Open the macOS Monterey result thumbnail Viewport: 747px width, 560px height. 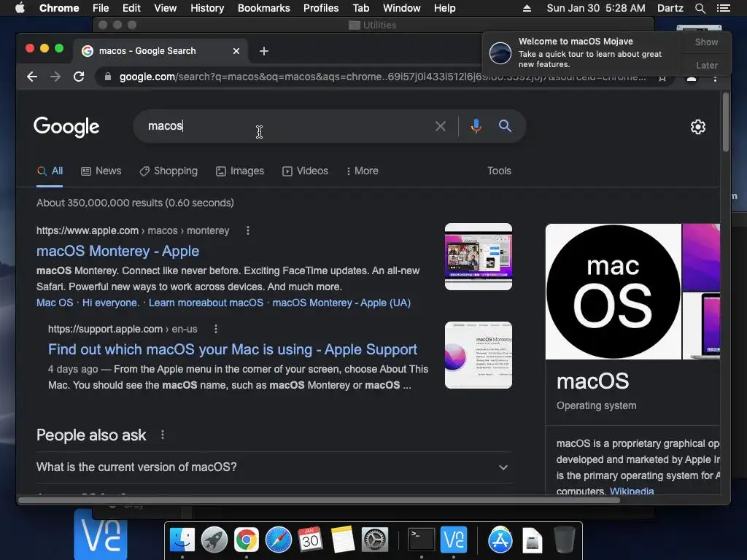coord(479,257)
